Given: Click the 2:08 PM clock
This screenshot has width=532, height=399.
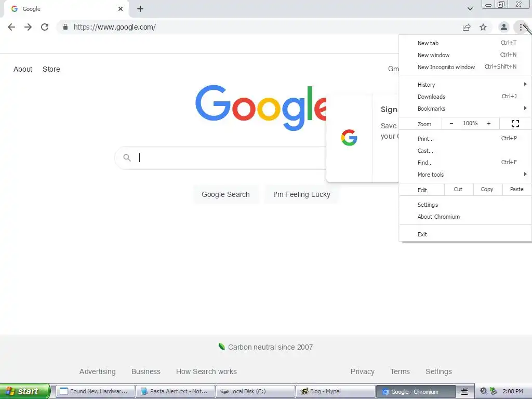Looking at the screenshot, I should point(513,392).
